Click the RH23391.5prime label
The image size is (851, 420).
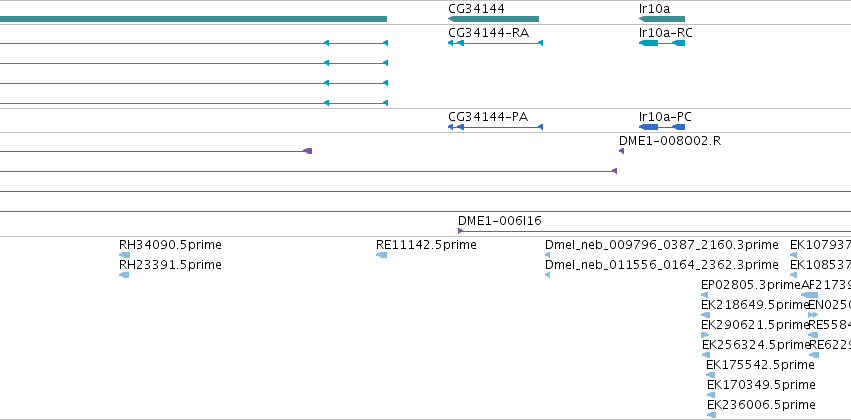170,265
